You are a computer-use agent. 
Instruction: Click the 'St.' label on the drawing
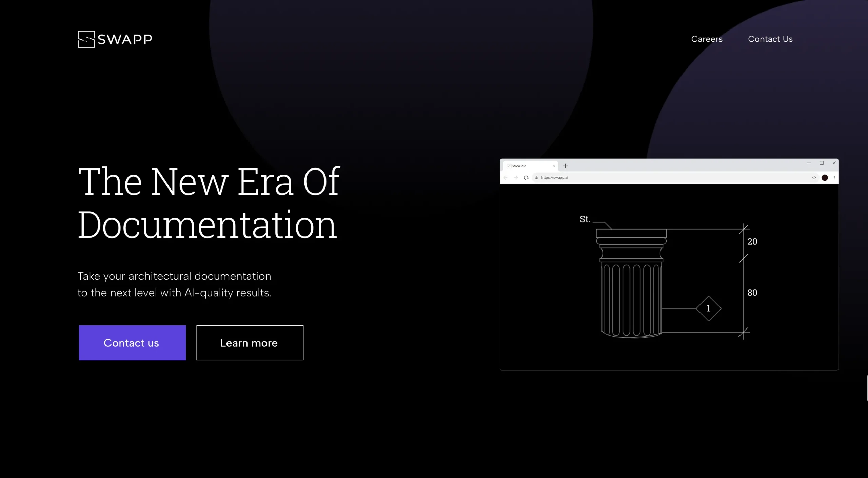[585, 219]
